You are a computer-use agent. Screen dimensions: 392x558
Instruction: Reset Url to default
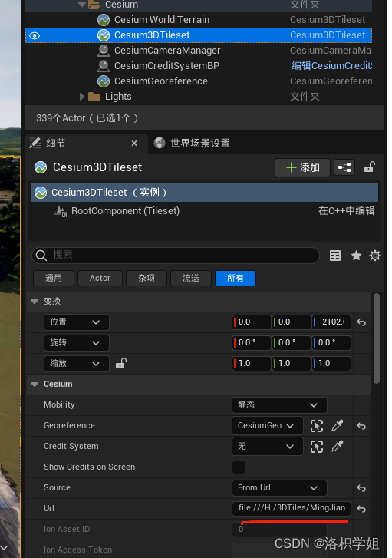coord(361,509)
